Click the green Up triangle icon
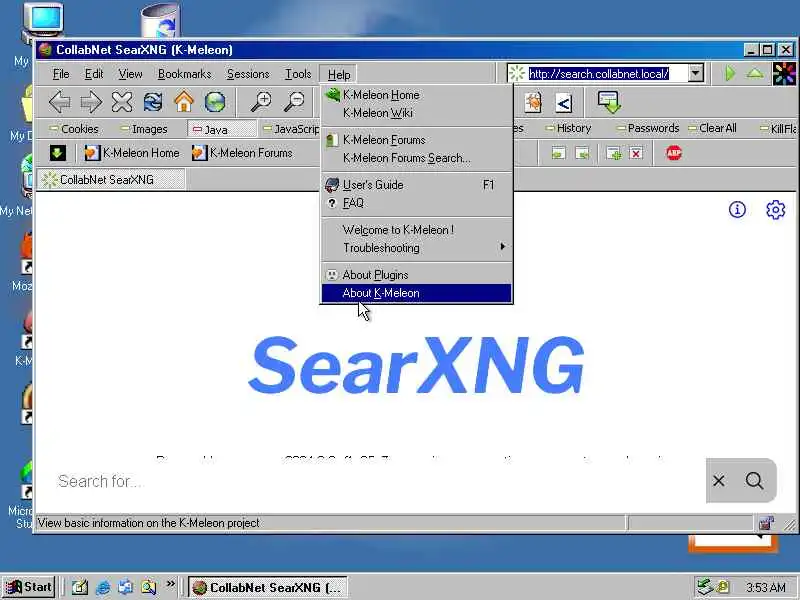 point(755,73)
